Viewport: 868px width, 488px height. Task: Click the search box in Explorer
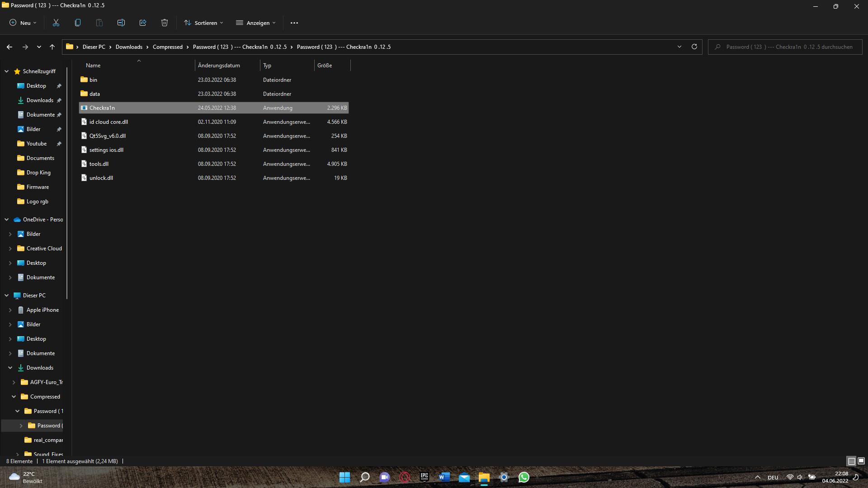click(x=789, y=47)
